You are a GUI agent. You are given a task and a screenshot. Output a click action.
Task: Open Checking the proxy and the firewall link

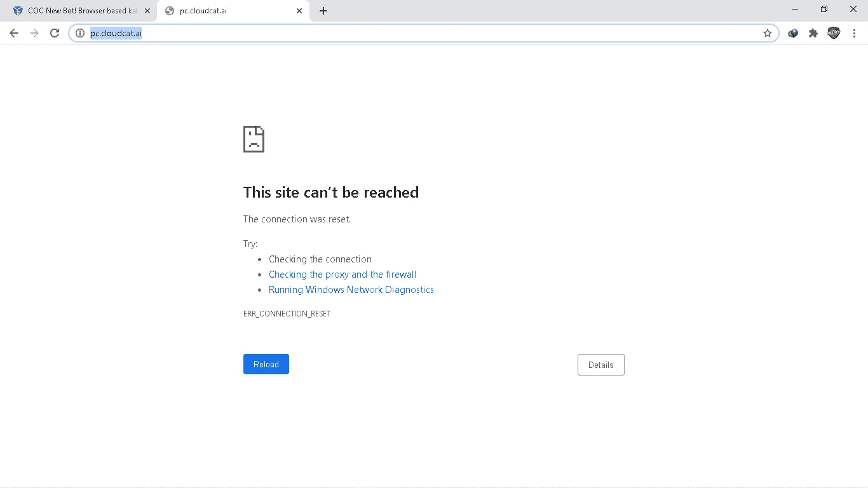pos(342,274)
